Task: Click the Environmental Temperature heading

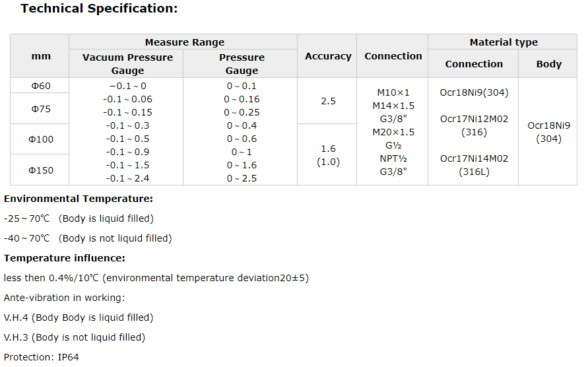Action: pyautogui.click(x=79, y=199)
